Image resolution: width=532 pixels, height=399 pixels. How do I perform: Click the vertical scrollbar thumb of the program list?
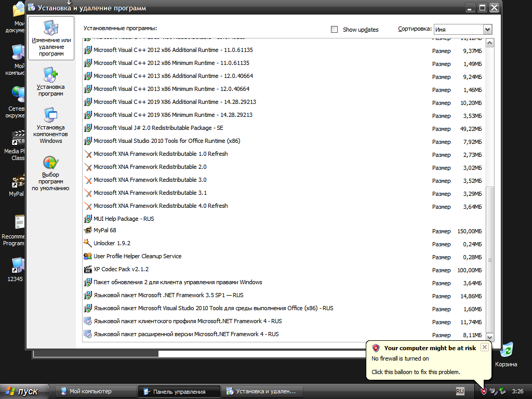[489, 260]
